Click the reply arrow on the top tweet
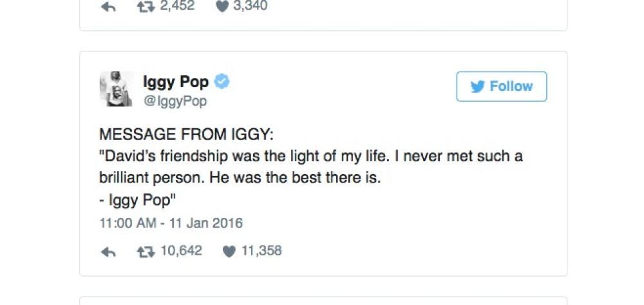 click(109, 7)
